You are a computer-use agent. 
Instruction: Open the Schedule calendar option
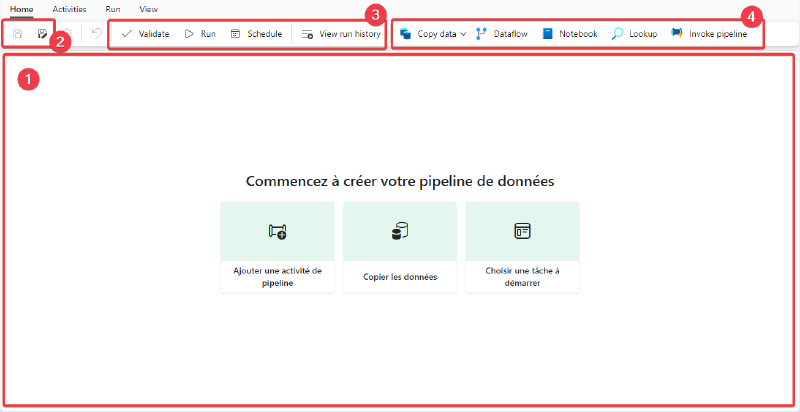coord(256,34)
